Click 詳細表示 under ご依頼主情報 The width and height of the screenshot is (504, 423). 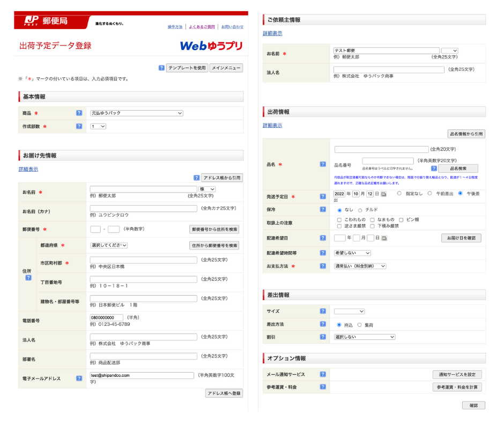(272, 33)
